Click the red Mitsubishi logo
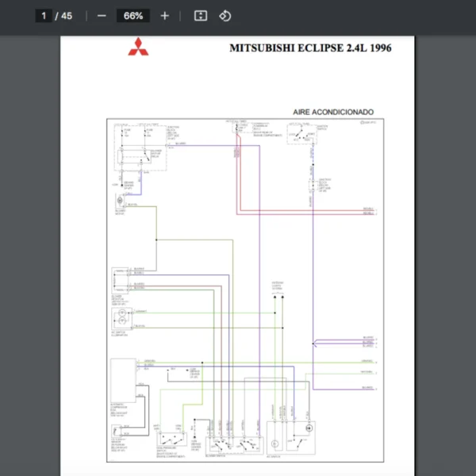This screenshot has height=476, width=476. [138, 47]
